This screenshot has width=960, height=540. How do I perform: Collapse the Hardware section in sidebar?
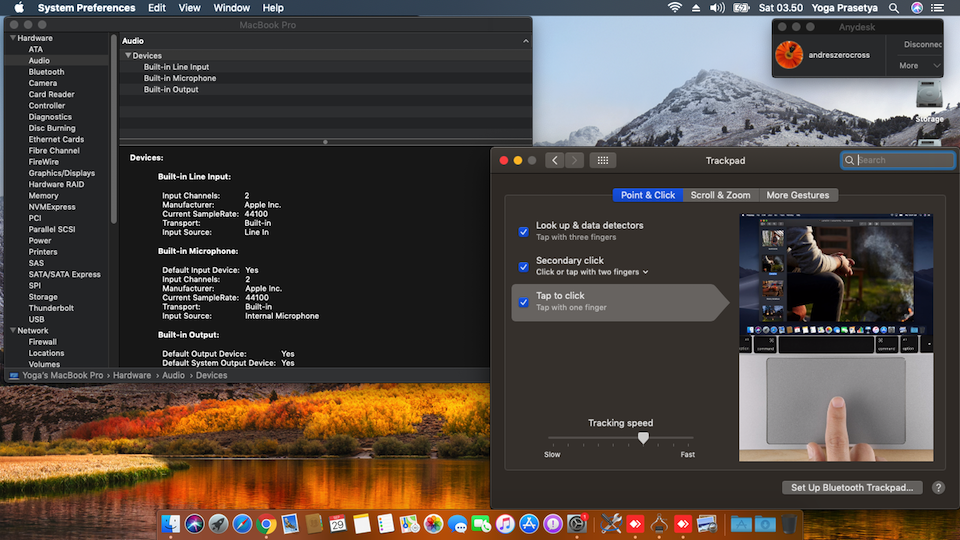[12, 38]
